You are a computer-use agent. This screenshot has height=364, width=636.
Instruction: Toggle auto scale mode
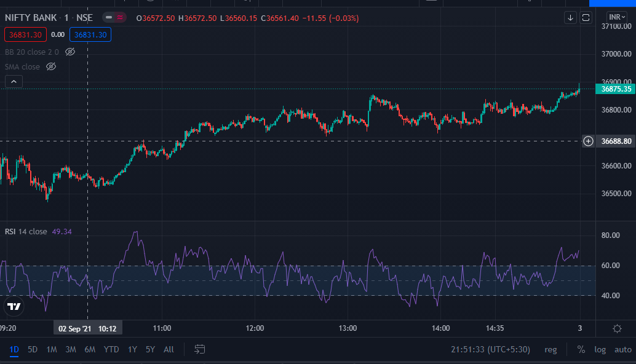click(622, 349)
